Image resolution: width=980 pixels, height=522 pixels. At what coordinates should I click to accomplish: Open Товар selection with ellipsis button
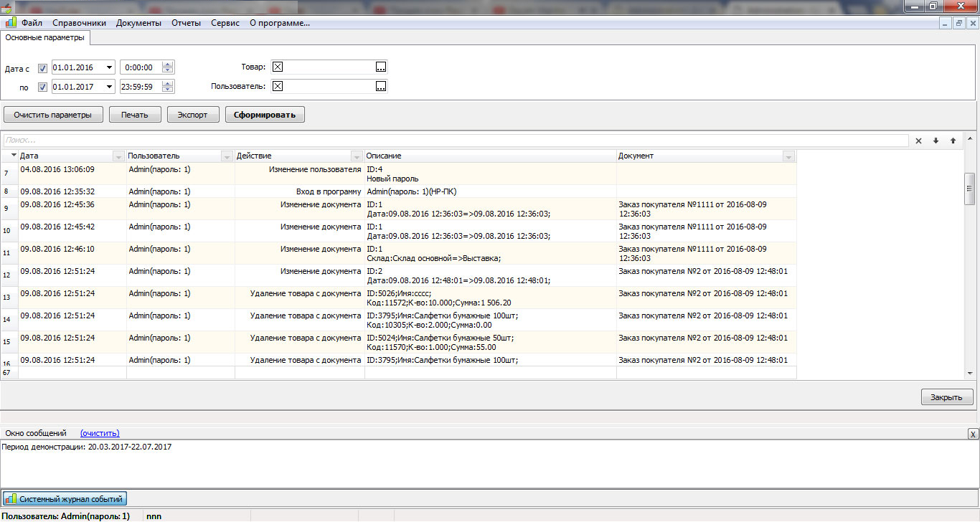point(381,67)
